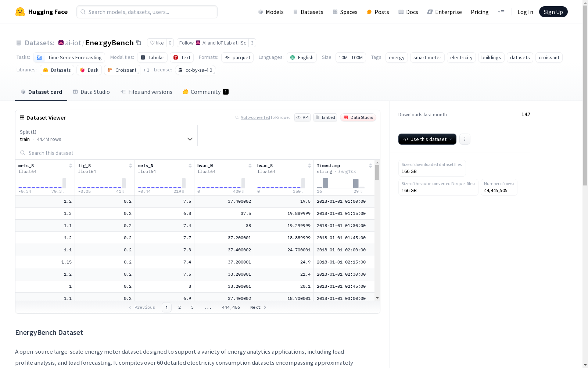The width and height of the screenshot is (588, 368).
Task: Select the parquet format tag
Action: 237,57
